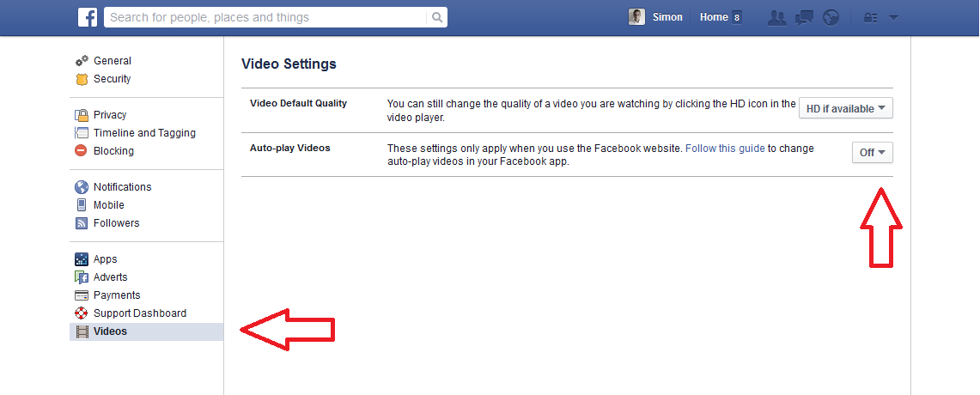Click the Adverts icon
Image resolution: width=980 pixels, height=395 pixels.
(82, 276)
